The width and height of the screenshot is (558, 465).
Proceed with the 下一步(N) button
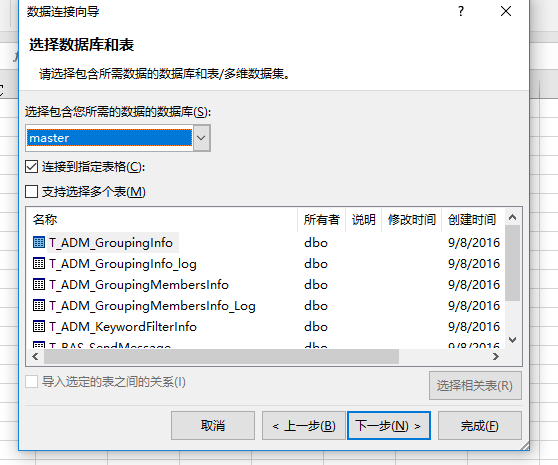coord(389,426)
